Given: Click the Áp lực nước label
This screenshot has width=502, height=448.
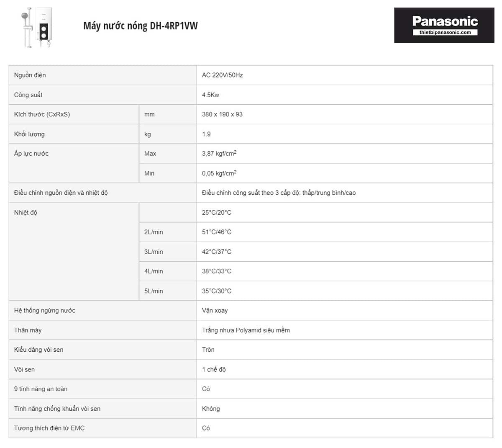Looking at the screenshot, I should (31, 154).
